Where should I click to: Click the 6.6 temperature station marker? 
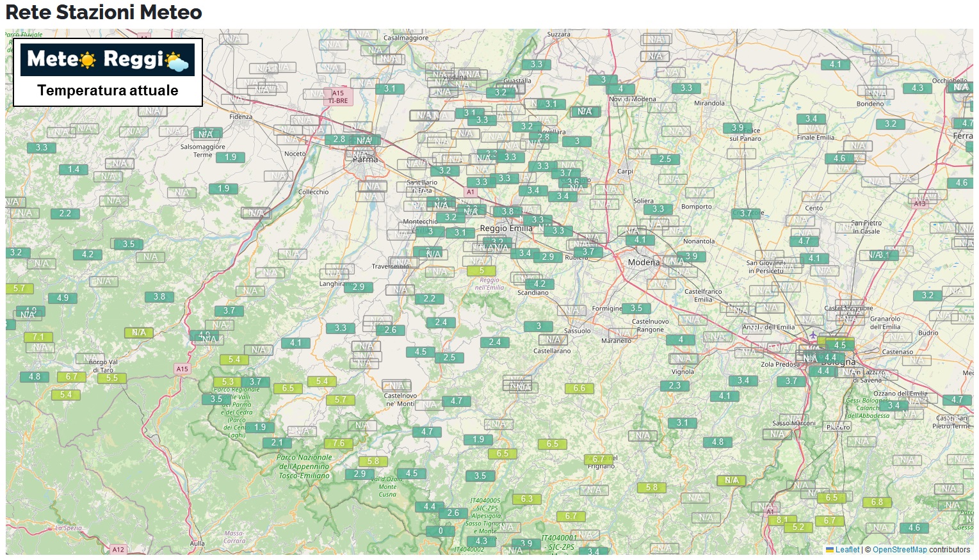point(579,388)
